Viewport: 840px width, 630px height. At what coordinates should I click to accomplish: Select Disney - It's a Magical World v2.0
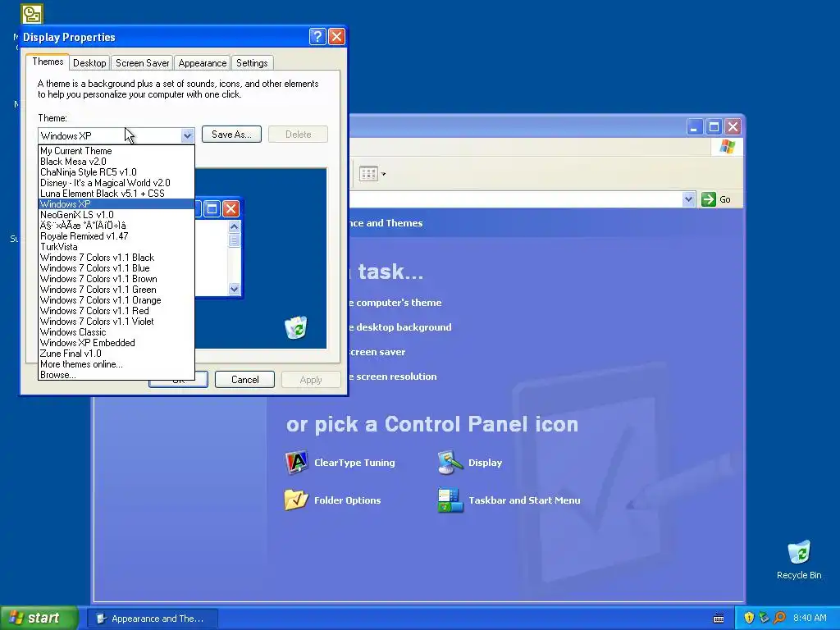tap(116, 183)
